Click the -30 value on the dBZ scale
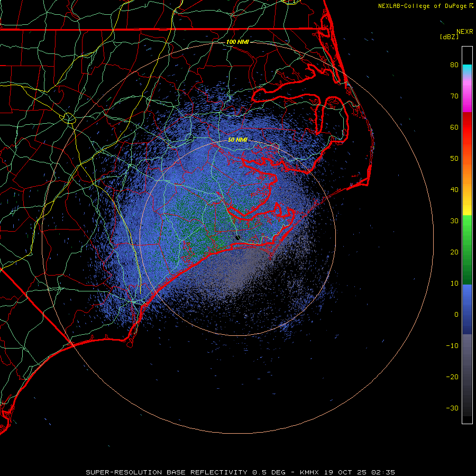 tap(452, 408)
